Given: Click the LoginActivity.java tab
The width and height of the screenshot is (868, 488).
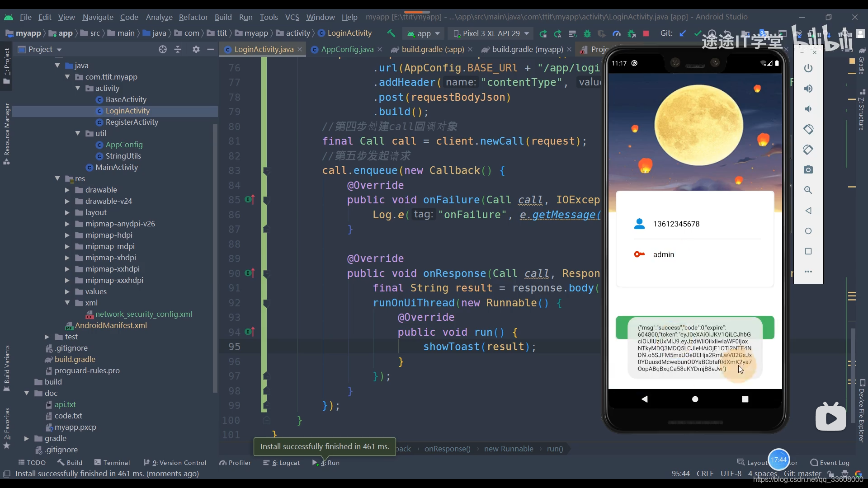Looking at the screenshot, I should (264, 49).
